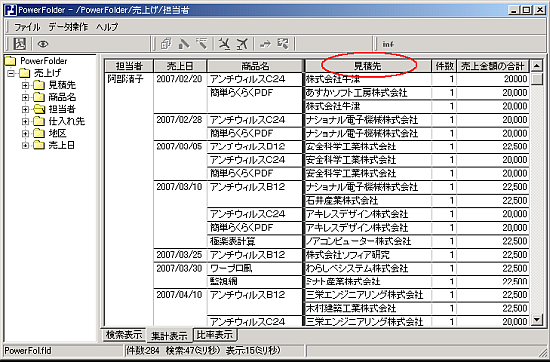Collapse the 売上げ tree node
The width and height of the screenshot is (550, 362).
12,73
